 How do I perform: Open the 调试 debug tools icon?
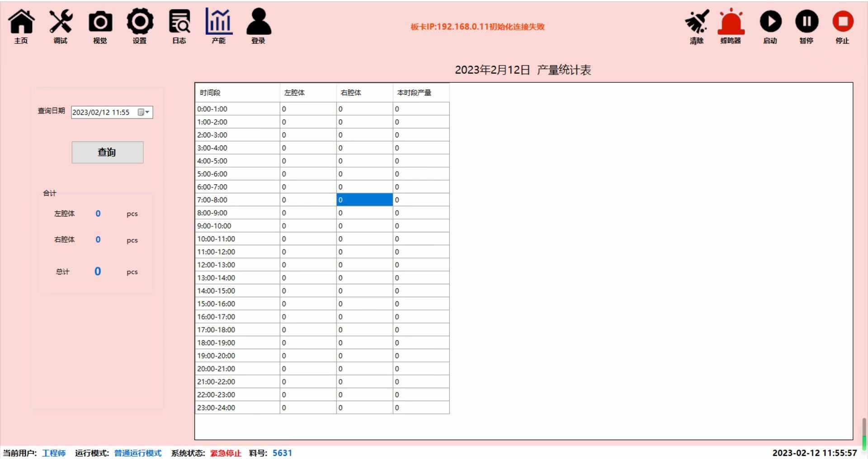point(61,26)
